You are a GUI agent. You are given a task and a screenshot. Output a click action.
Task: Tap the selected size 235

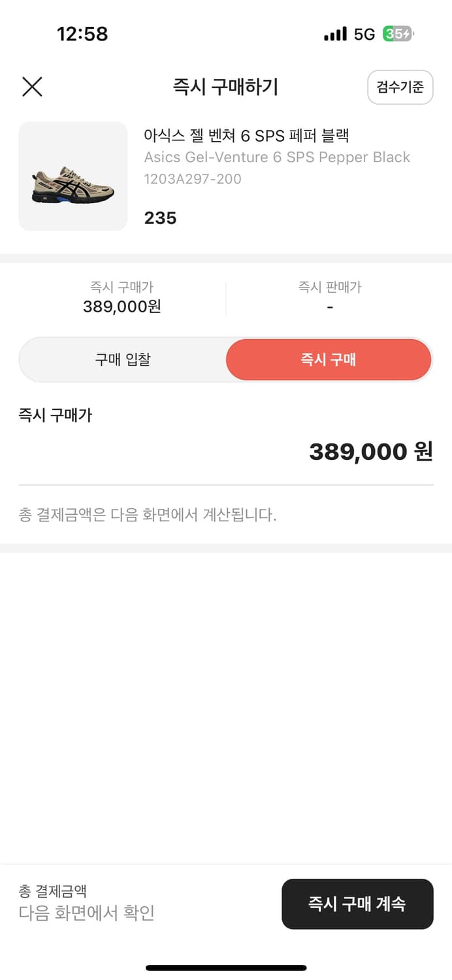(159, 218)
